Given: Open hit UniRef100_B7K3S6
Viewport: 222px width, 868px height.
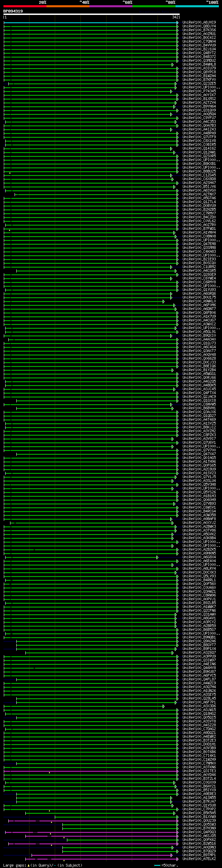Looking at the screenshot, I should (x=199, y=30).
